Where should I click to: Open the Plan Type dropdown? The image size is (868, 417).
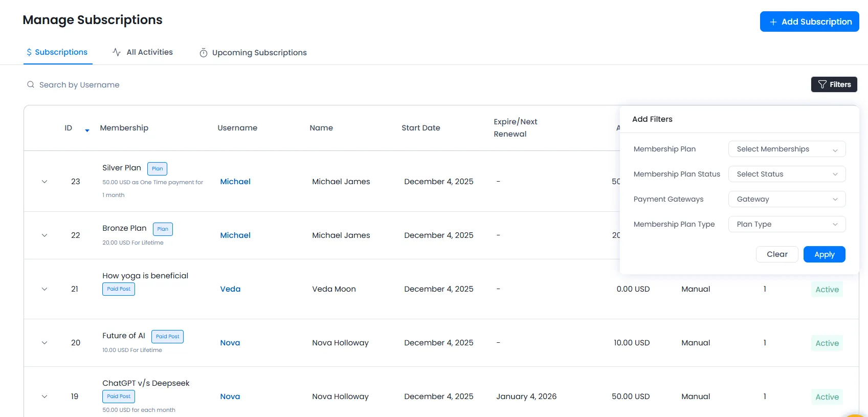point(787,224)
